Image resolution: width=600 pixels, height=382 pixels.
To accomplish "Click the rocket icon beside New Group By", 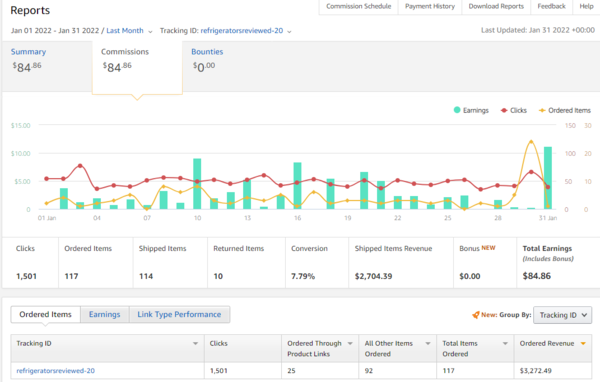I will click(x=476, y=315).
